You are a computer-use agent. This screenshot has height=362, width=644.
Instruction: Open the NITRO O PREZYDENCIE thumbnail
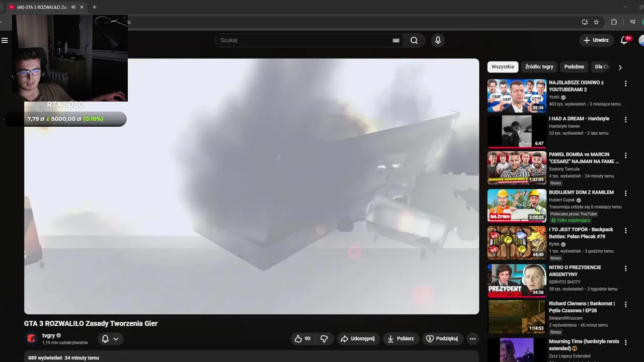click(x=517, y=281)
